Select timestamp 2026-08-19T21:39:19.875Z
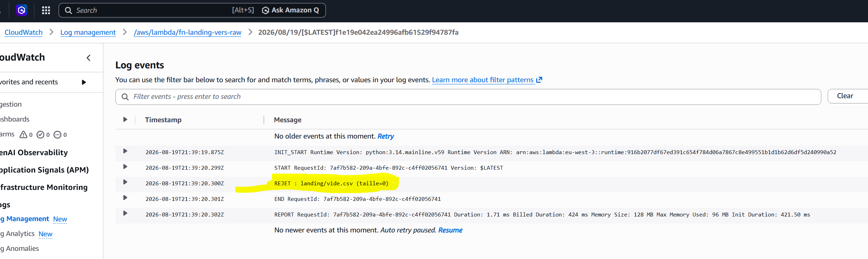Image resolution: width=868 pixels, height=259 pixels. [x=185, y=152]
